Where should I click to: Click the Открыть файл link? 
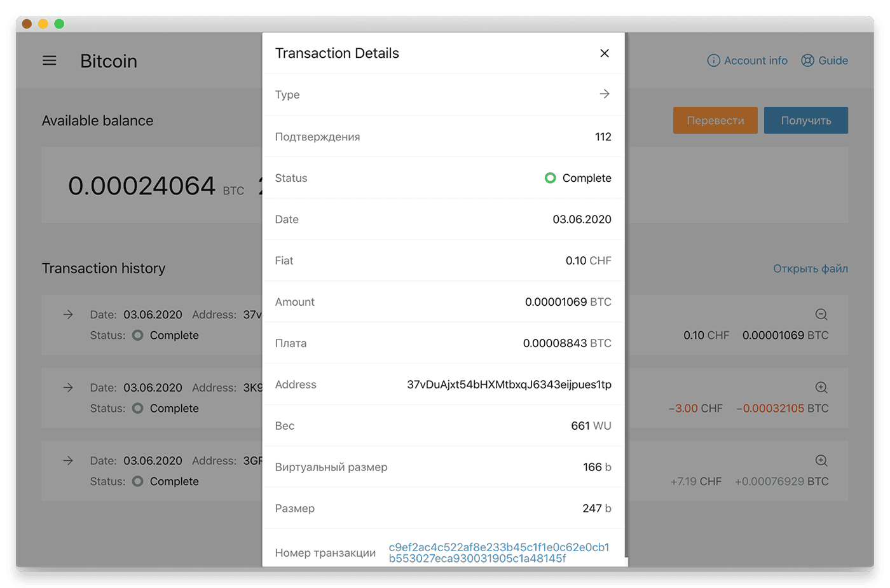pos(811,268)
